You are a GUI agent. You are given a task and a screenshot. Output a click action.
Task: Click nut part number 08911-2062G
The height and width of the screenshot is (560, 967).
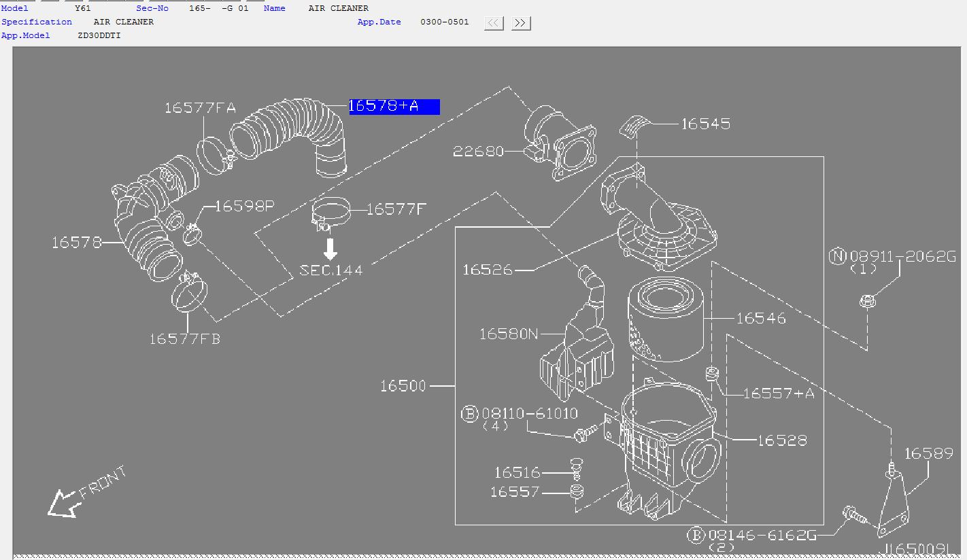pos(903,256)
